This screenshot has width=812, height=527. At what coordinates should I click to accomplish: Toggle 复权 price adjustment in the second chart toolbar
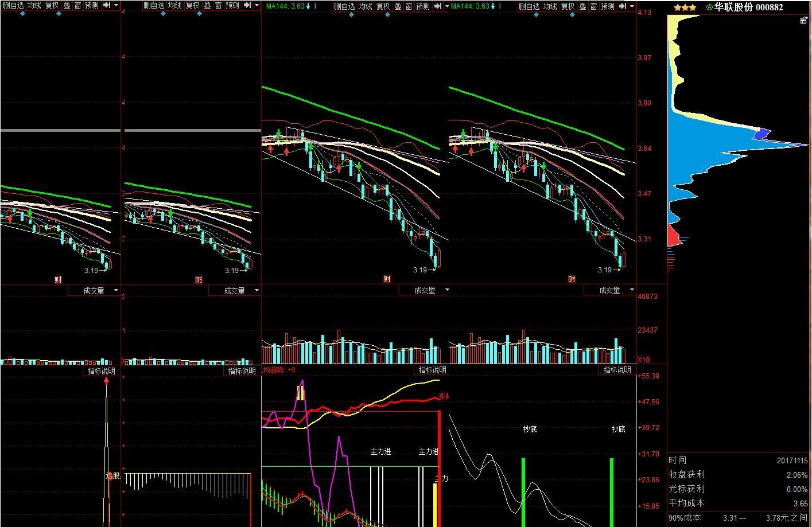tap(193, 6)
